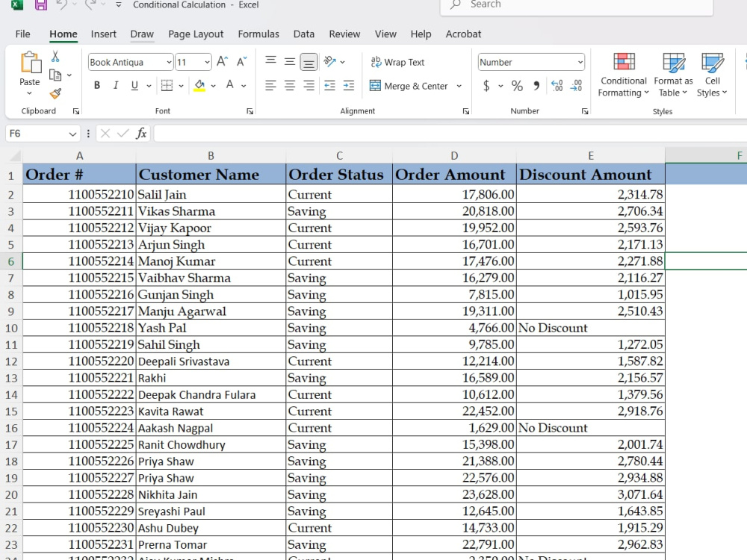Decrease font size with small A icon

(242, 61)
